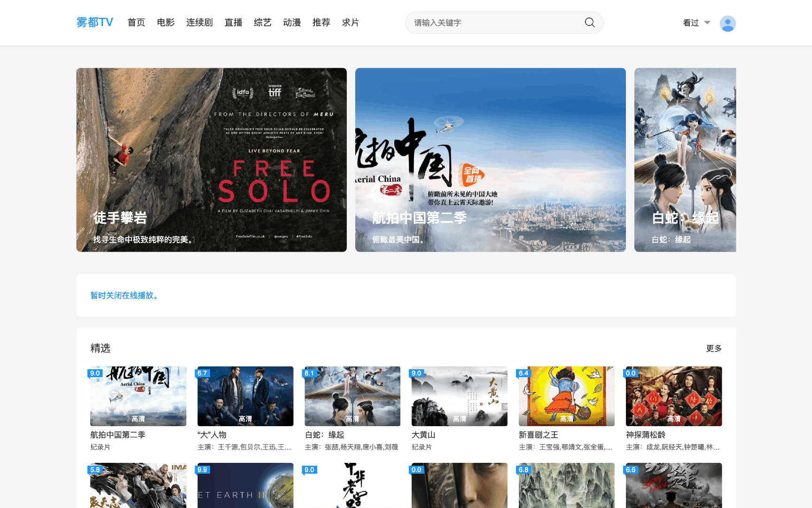This screenshot has width=812, height=508.
Task: Click 更多 in the 精选 section
Action: (714, 349)
